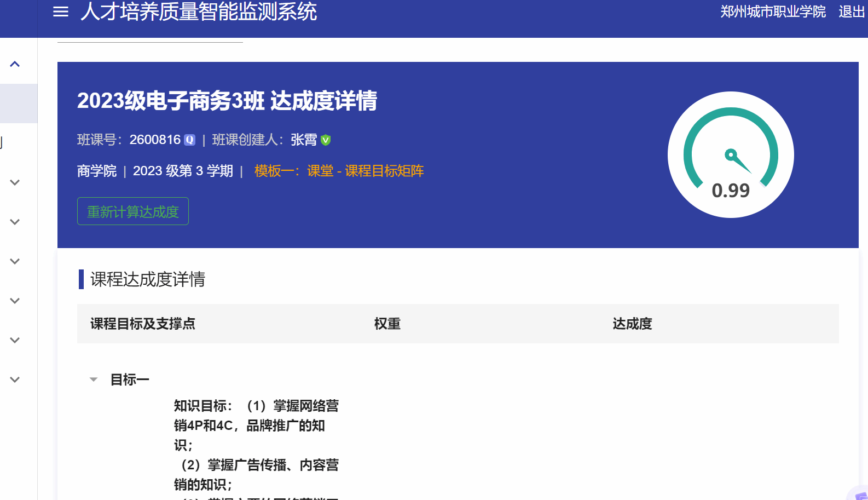The width and height of the screenshot is (868, 500).
Task: Click the green shield icon next to 张霄
Action: tap(326, 140)
